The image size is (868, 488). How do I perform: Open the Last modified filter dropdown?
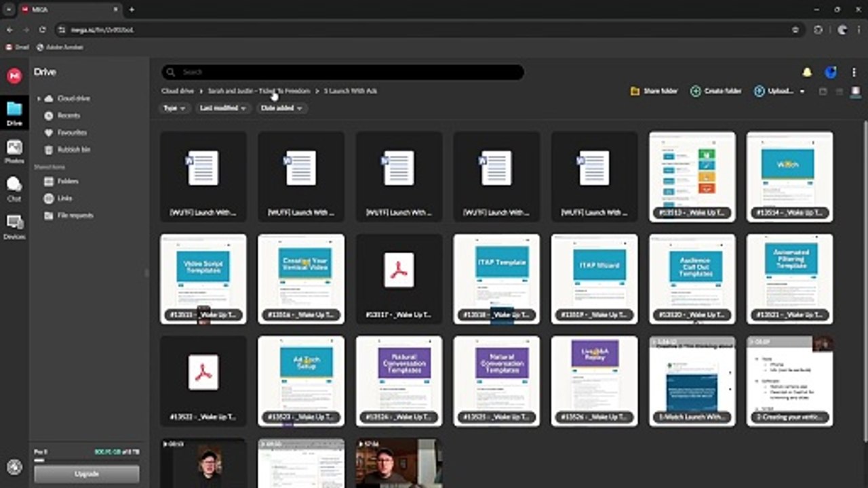[x=223, y=108]
